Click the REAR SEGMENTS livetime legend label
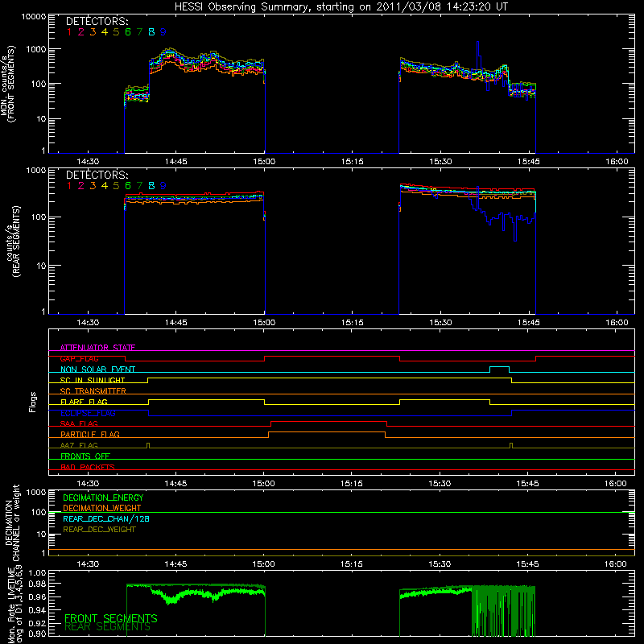 pos(108,627)
